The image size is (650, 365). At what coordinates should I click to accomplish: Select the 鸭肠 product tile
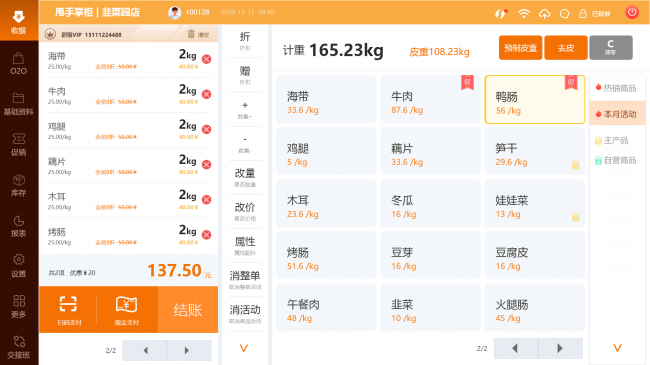tap(535, 100)
